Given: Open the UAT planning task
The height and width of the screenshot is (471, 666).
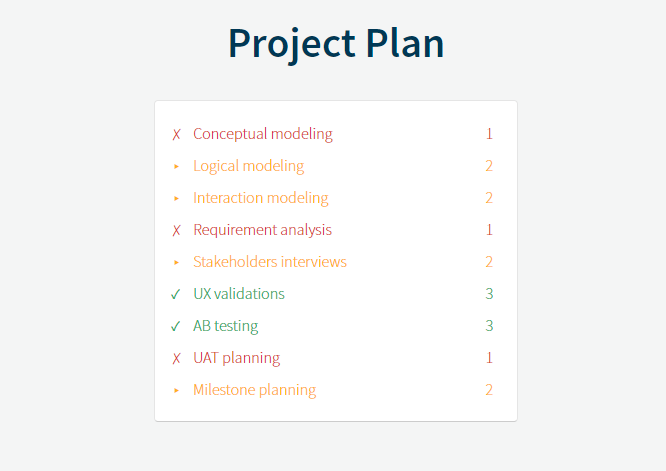Looking at the screenshot, I should coord(236,358).
